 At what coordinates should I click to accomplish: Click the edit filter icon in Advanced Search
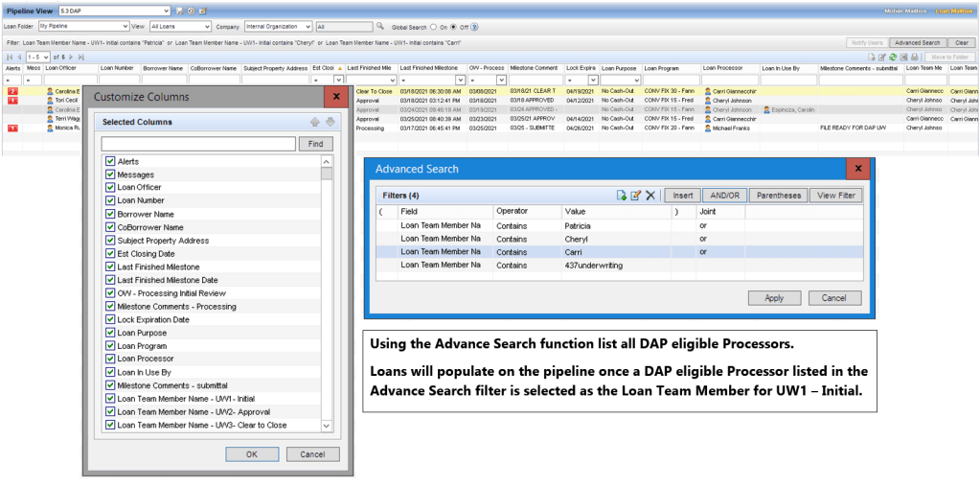pyautogui.click(x=635, y=196)
